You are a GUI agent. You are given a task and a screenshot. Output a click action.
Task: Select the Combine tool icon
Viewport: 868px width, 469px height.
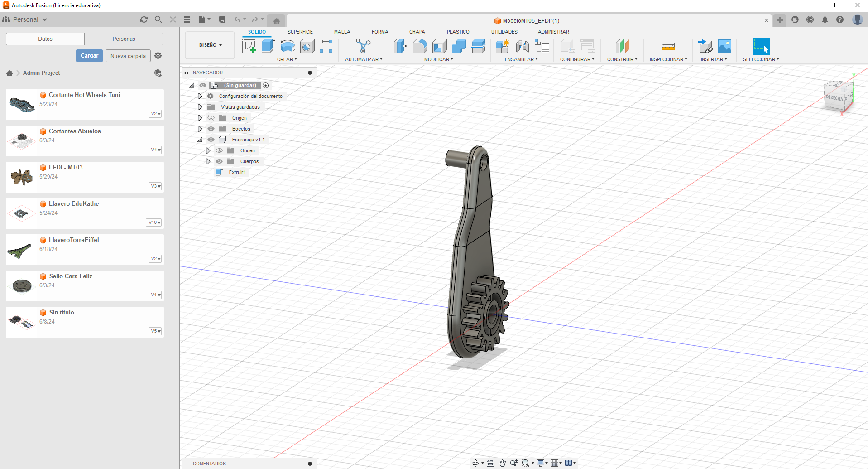pos(459,46)
